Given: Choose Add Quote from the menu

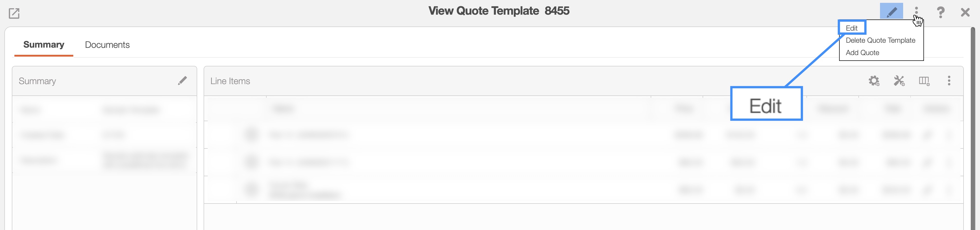Looking at the screenshot, I should (862, 52).
